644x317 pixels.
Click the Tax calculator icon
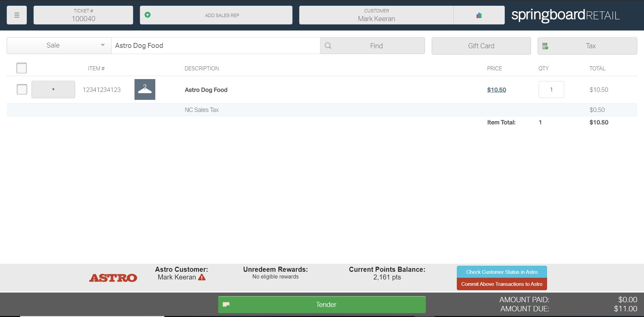(x=545, y=46)
